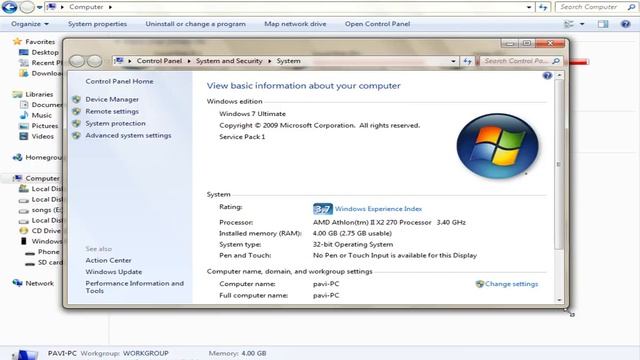Expand arrow after System and Security breadcrumb
The height and width of the screenshot is (360, 640).
[270, 61]
